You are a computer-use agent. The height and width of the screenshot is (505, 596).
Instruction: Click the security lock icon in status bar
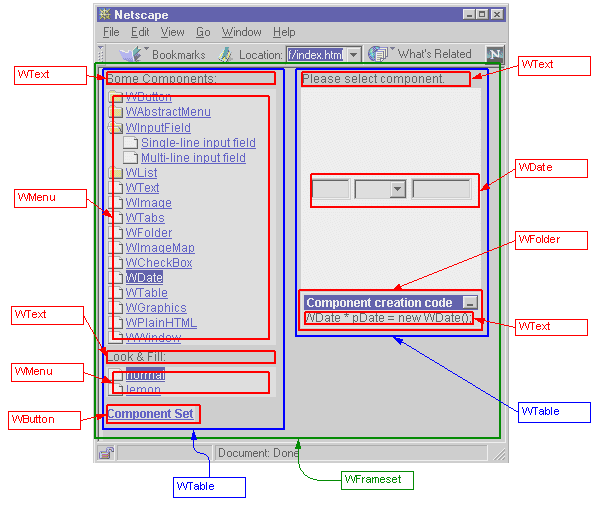[x=106, y=453]
